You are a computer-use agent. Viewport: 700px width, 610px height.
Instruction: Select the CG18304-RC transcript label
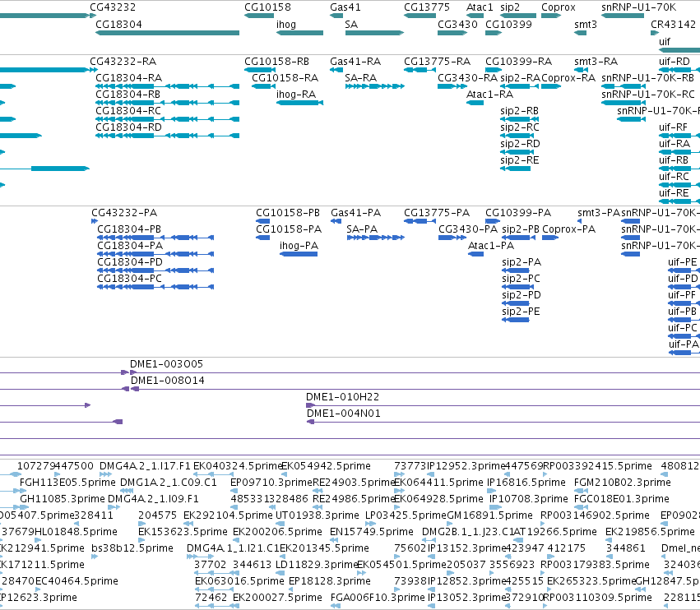coord(128,111)
